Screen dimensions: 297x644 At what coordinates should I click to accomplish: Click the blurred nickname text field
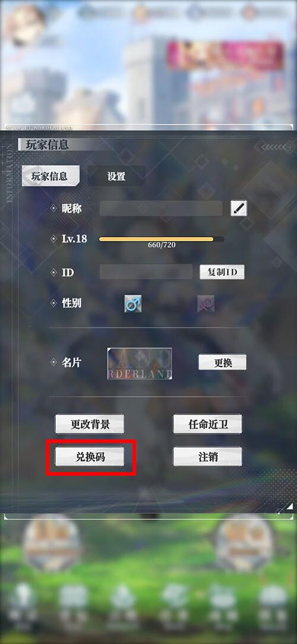pyautogui.click(x=161, y=208)
